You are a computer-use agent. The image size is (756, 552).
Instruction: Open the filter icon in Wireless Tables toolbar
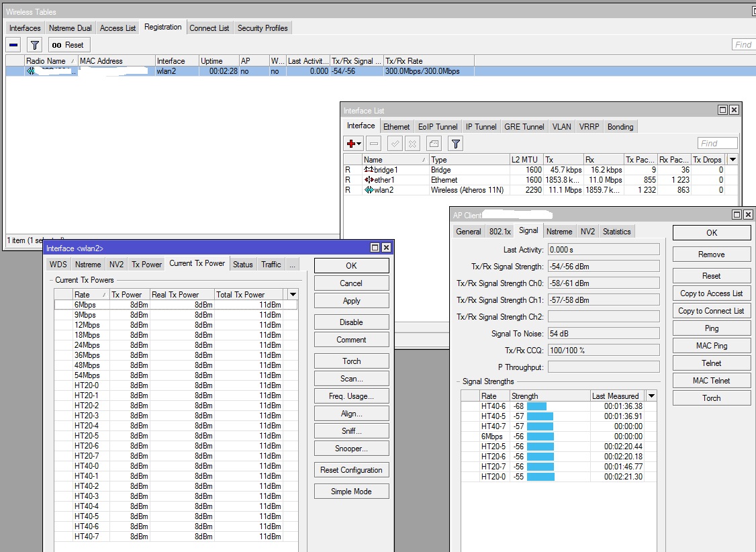click(x=35, y=45)
